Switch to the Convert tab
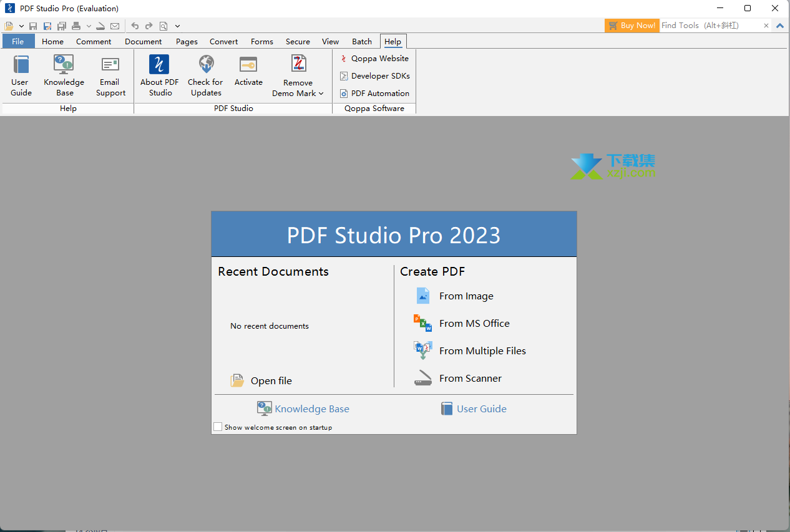Screen dimensions: 790x532 [x=224, y=41]
